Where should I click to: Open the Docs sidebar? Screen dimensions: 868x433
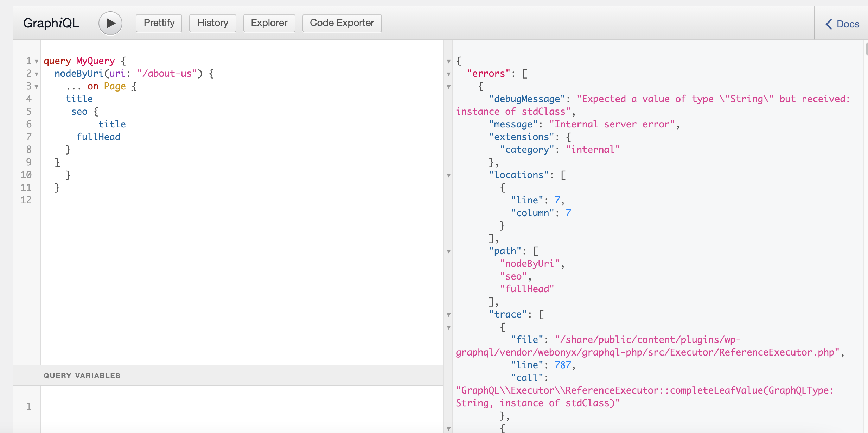point(848,24)
